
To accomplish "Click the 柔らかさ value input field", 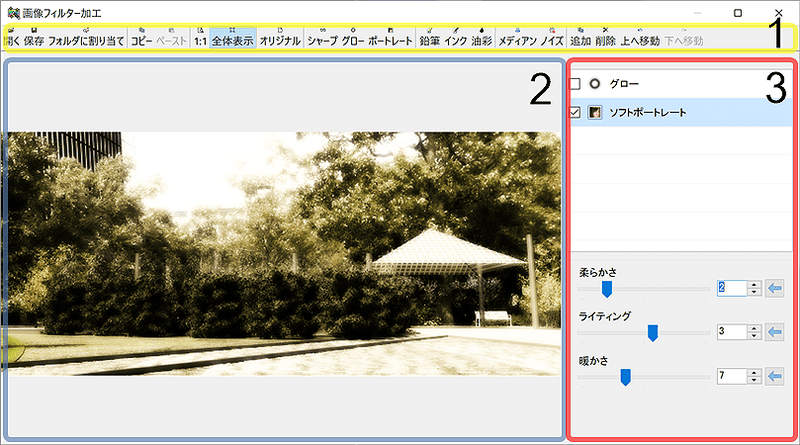I will tap(732, 288).
